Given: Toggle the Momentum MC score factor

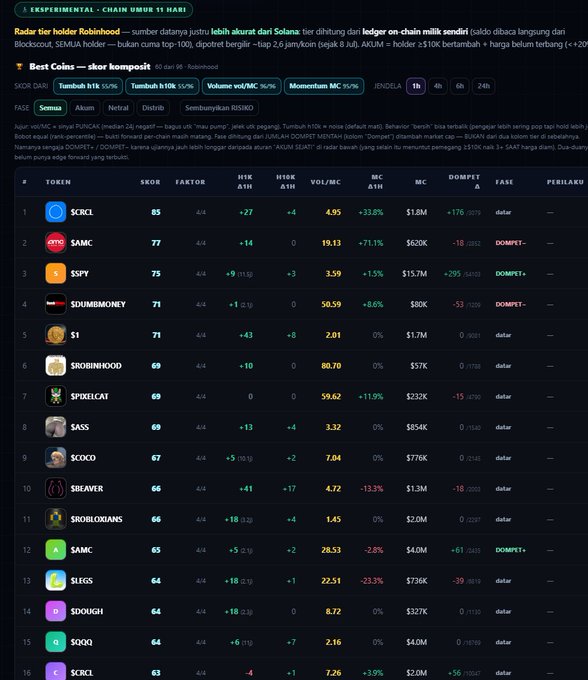Looking at the screenshot, I should [x=324, y=86].
